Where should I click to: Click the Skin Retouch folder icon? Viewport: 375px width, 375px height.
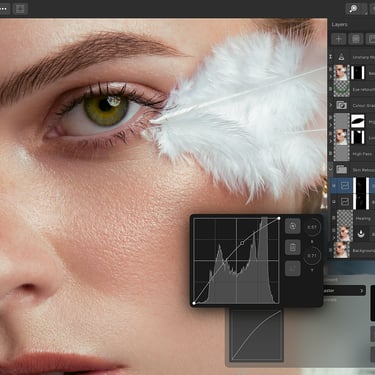coord(341,169)
